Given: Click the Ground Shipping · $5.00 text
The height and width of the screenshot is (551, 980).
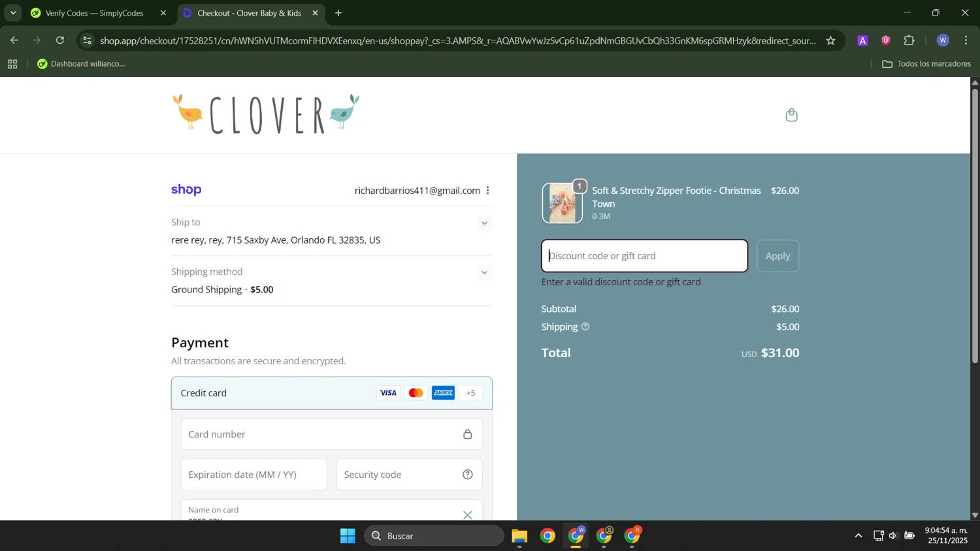Looking at the screenshot, I should pyautogui.click(x=222, y=290).
